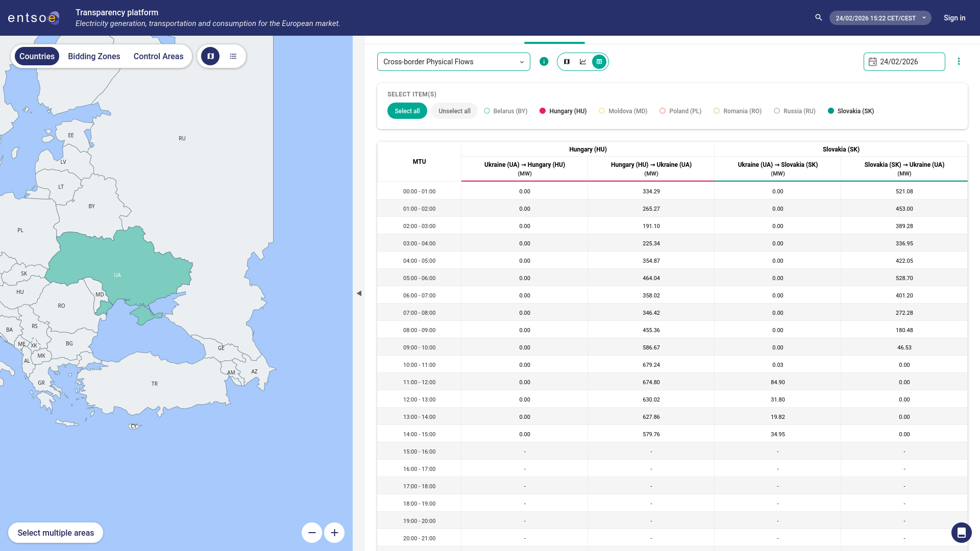The width and height of the screenshot is (980, 551).
Task: Expand the date/time timezone selector
Action: point(880,18)
